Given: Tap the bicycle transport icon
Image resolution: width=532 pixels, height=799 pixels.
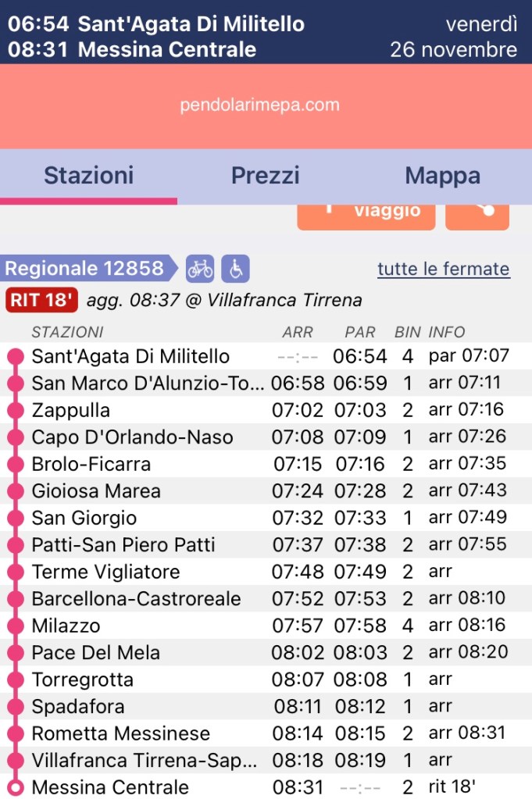Looking at the screenshot, I should [200, 269].
